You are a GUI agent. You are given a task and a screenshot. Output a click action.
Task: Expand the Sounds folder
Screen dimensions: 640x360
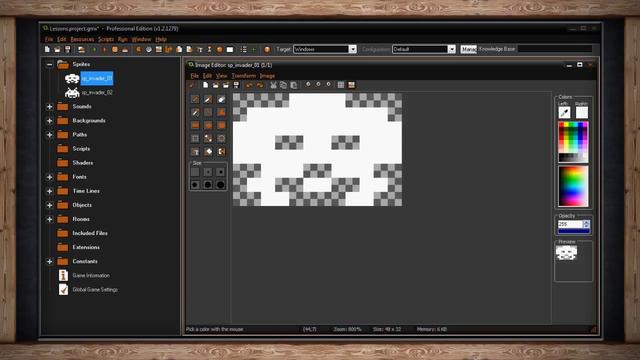coord(49,107)
